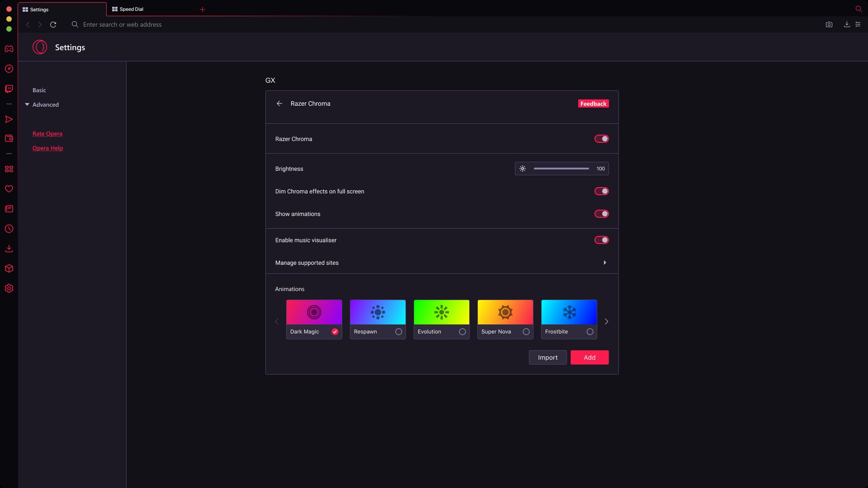Screen dimensions: 868x488
Task: Open the Twitch sidebar panel
Action: pos(9,89)
